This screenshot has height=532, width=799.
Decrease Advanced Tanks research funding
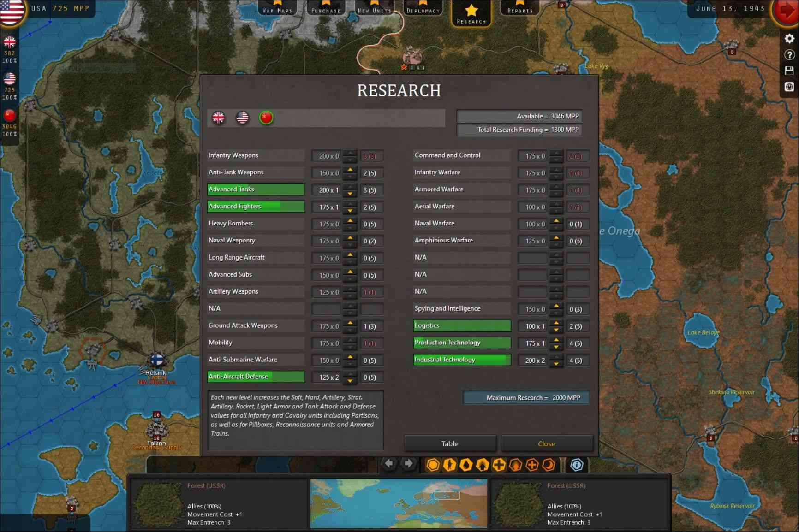point(350,194)
